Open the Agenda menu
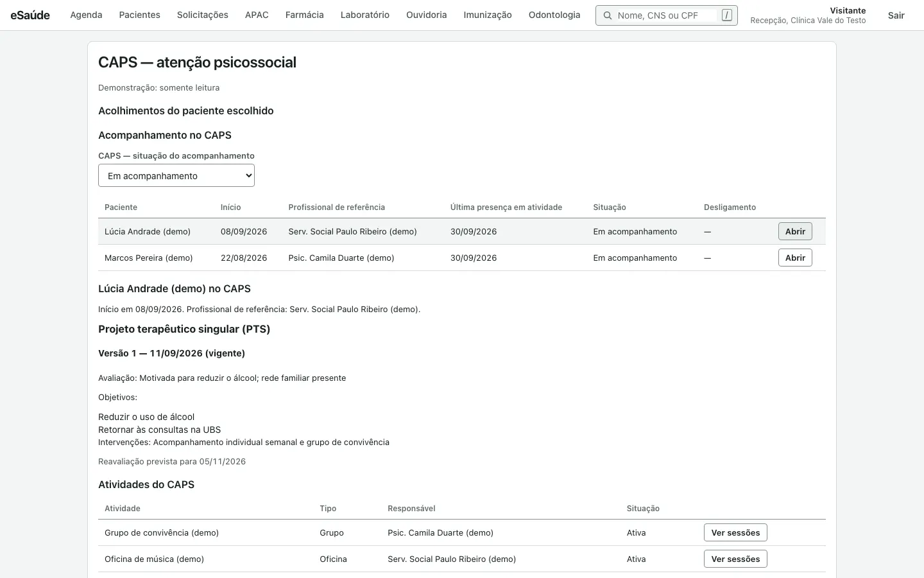Image resolution: width=924 pixels, height=578 pixels. (x=86, y=15)
